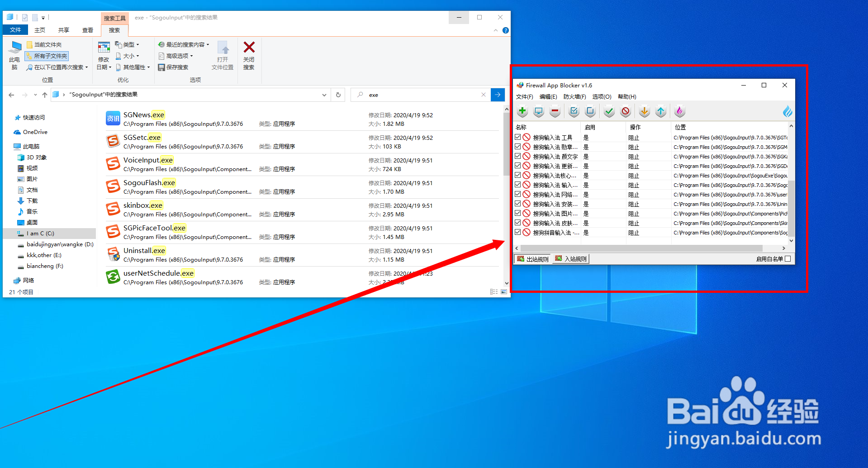Expand the address bar history chevron

pos(324,95)
